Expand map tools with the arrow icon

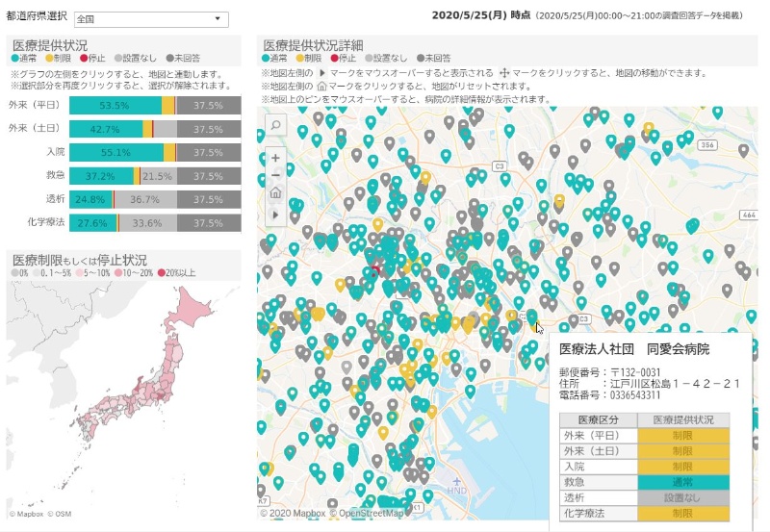275,214
